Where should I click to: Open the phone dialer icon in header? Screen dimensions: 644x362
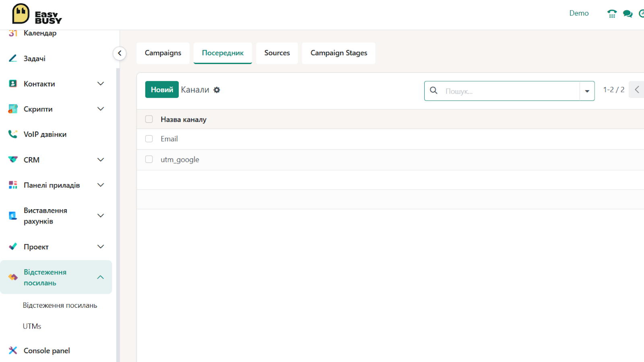[x=612, y=14]
